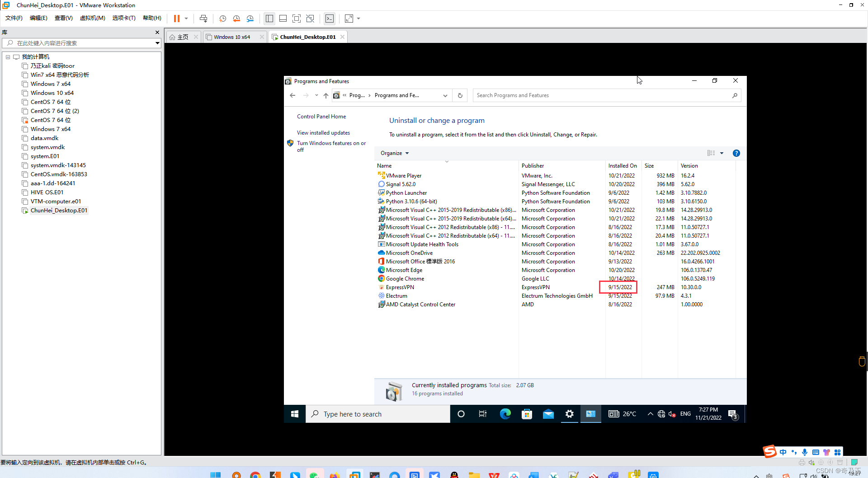Click View installed updates link
Image resolution: width=868 pixels, height=478 pixels.
323,133
